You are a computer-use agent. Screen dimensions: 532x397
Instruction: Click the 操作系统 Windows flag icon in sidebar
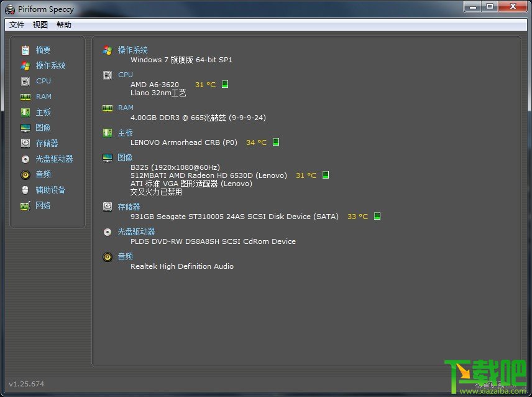(x=25, y=65)
